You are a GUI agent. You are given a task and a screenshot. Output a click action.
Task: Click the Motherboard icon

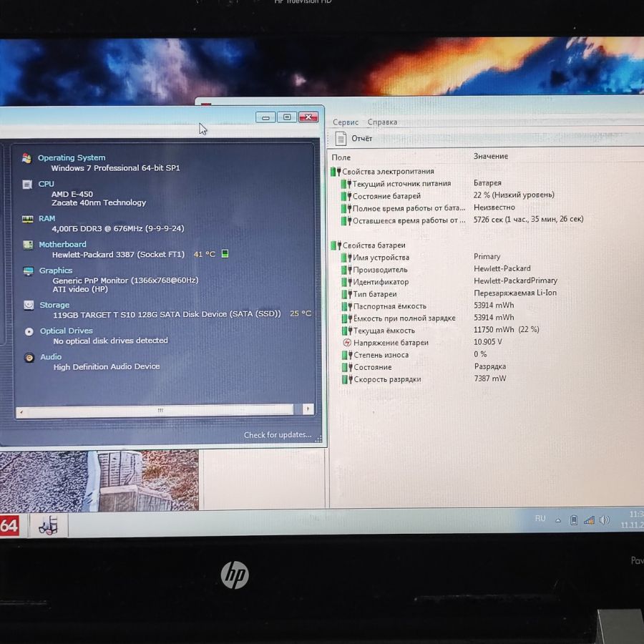tap(28, 245)
